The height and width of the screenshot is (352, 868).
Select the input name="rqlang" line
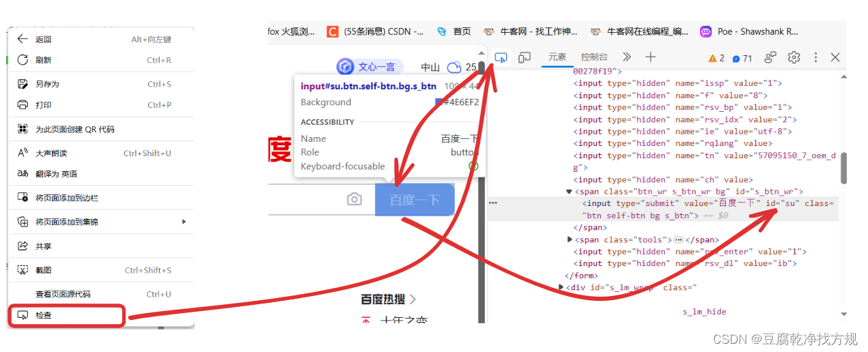coord(673,143)
